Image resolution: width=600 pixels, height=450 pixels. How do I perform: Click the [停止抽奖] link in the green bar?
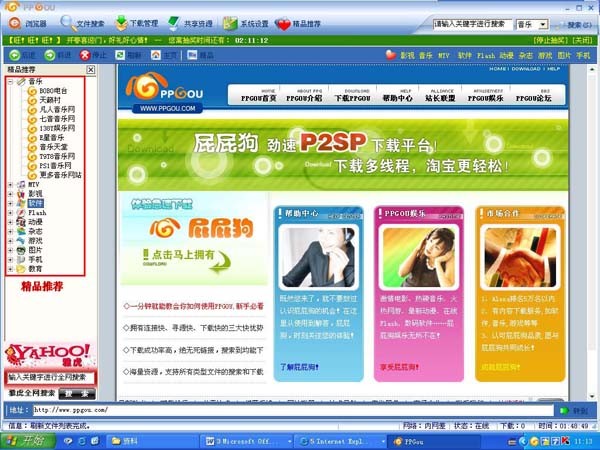pos(551,40)
